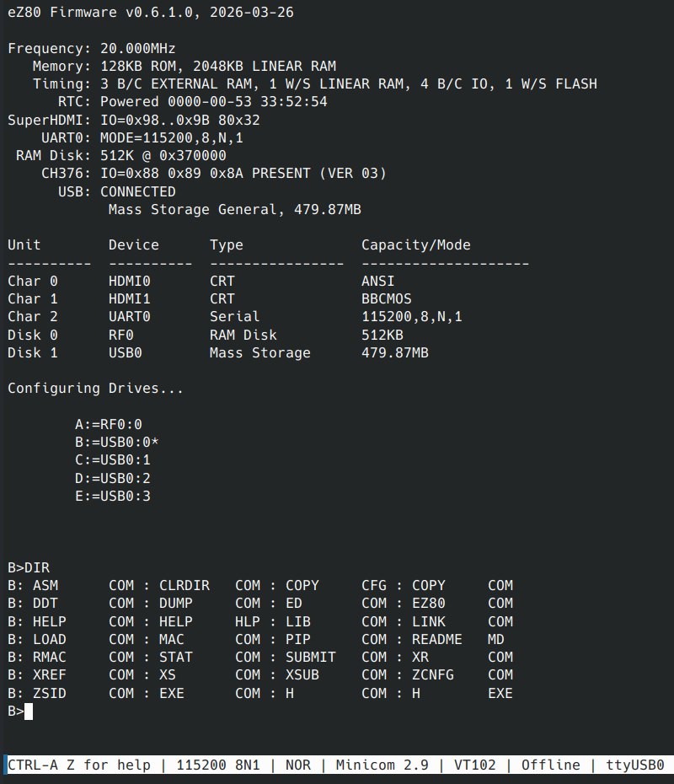Click the SUBMIT file name

(x=311, y=657)
